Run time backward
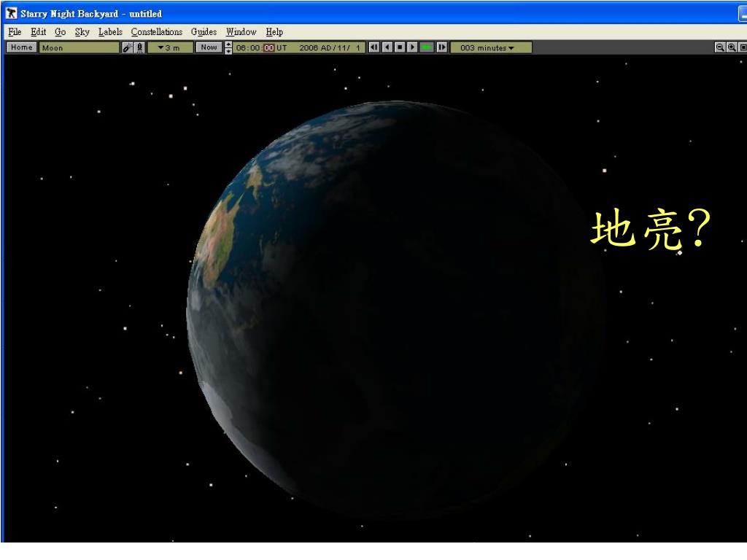Screen dimensions: 747x560 (387, 47)
